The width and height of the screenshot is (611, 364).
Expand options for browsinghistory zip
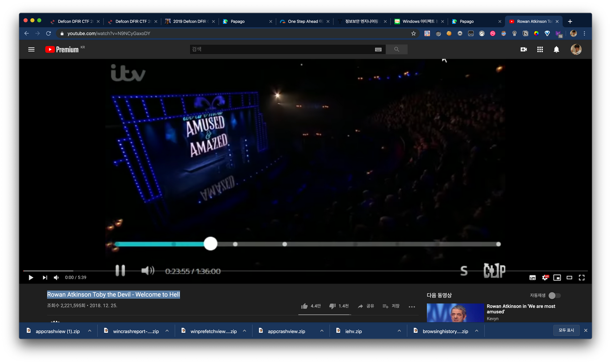pos(476,331)
